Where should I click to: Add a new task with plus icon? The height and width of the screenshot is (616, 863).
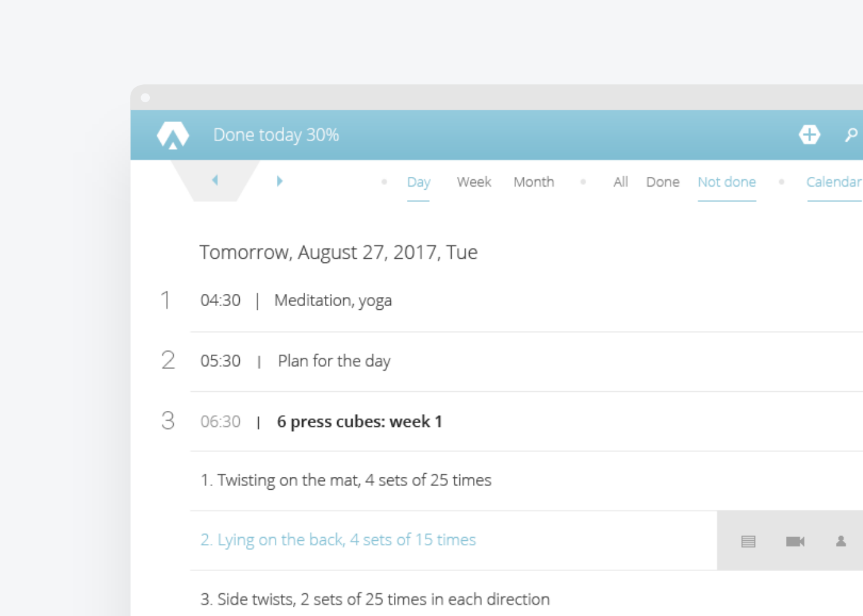coord(809,134)
